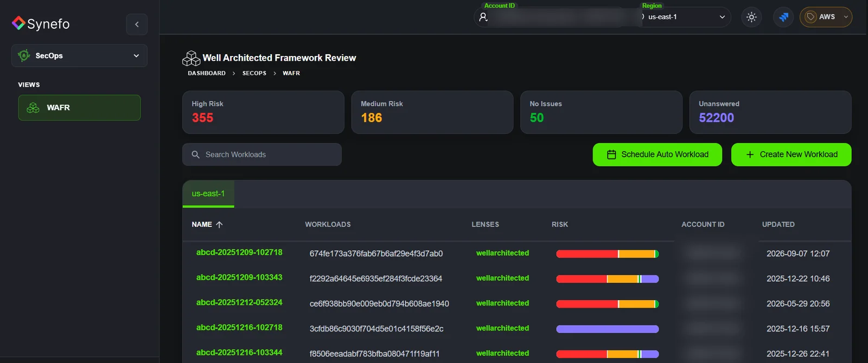Click workload ID 674fe173a376fab67b6af29e4f3d7ab0
The width and height of the screenshot is (868, 363).
376,253
